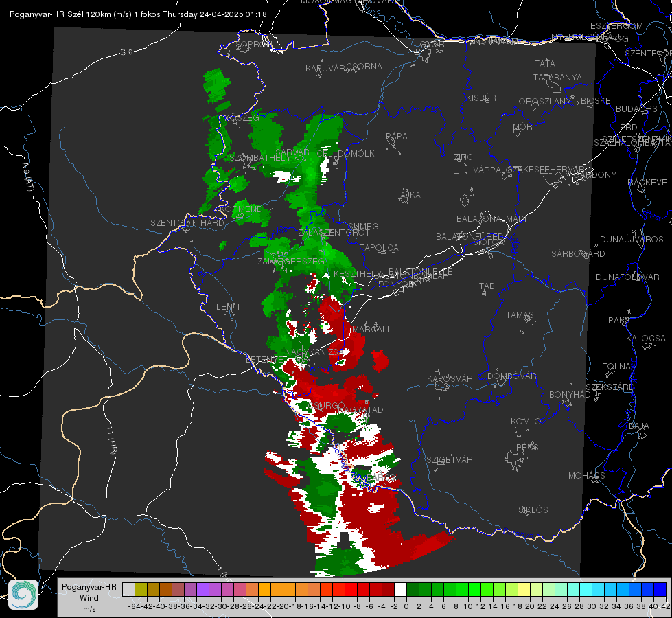Click the TAPOLCA label
The width and height of the screenshot is (672, 618).
click(x=379, y=247)
